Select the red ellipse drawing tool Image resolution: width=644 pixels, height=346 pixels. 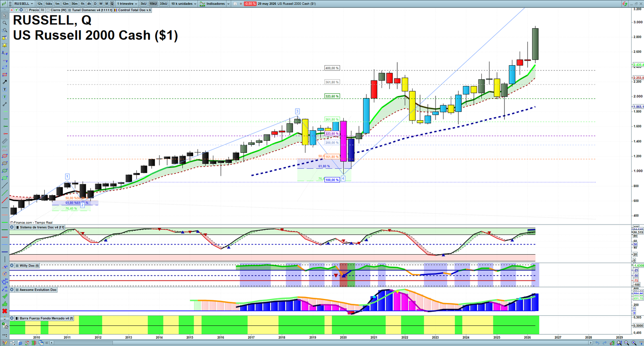[x=5, y=156]
